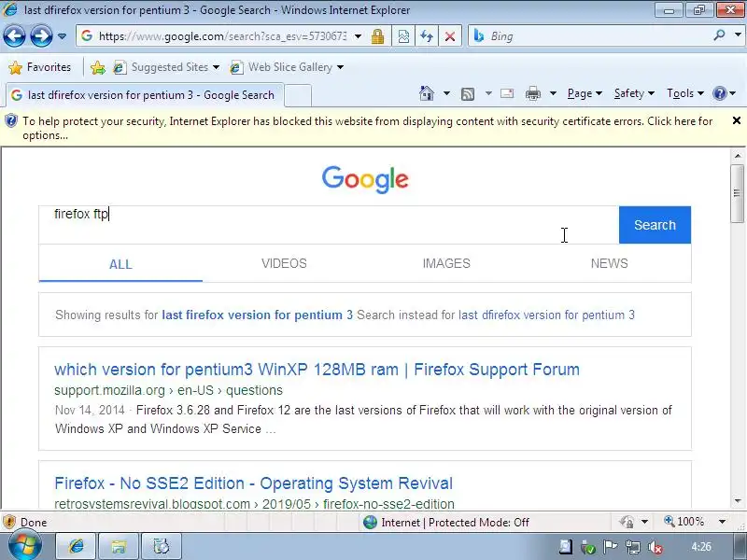Image resolution: width=747 pixels, height=560 pixels.
Task: Click the Print icon
Action: point(533,93)
